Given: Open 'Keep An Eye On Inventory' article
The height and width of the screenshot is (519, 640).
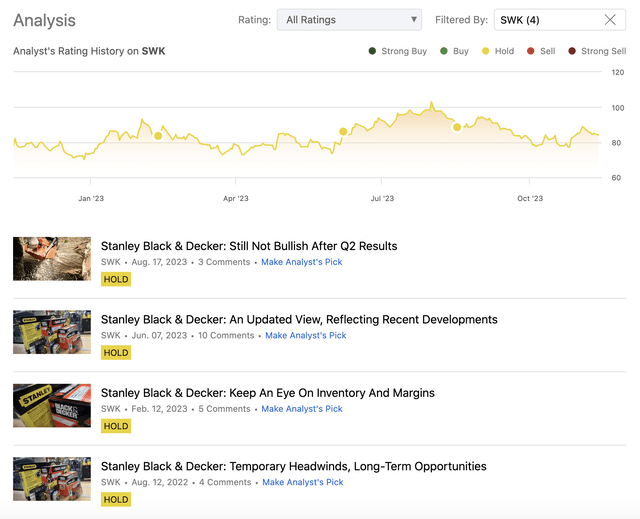Looking at the screenshot, I should pos(267,393).
